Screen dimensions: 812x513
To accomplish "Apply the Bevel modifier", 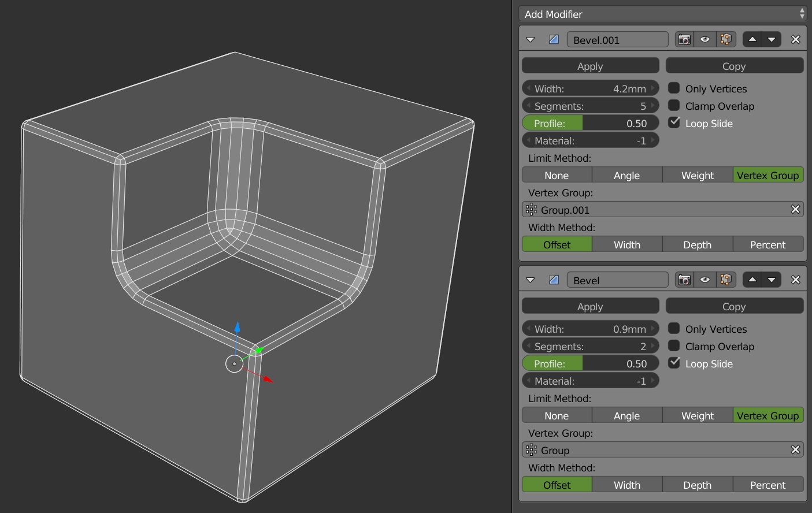I will pyautogui.click(x=590, y=306).
